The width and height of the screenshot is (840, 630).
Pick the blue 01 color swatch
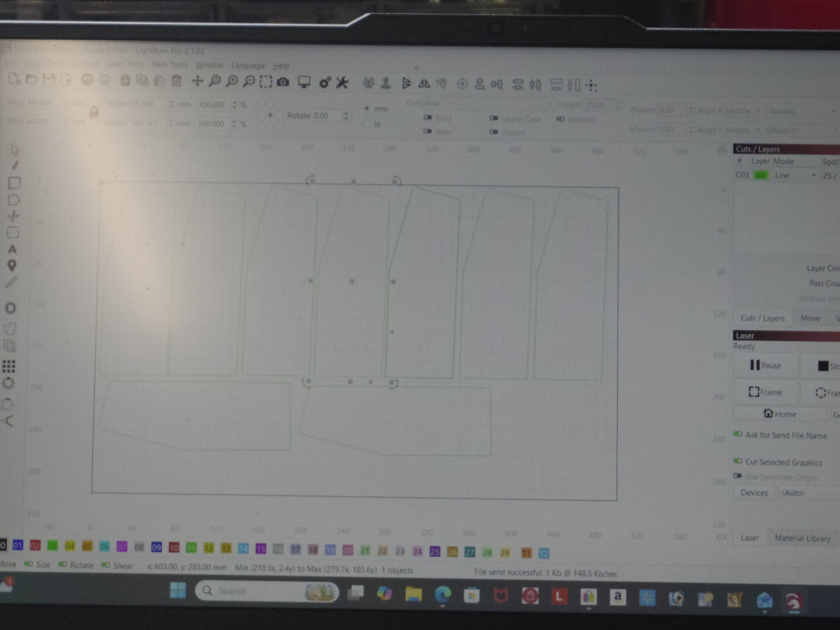[x=17, y=545]
